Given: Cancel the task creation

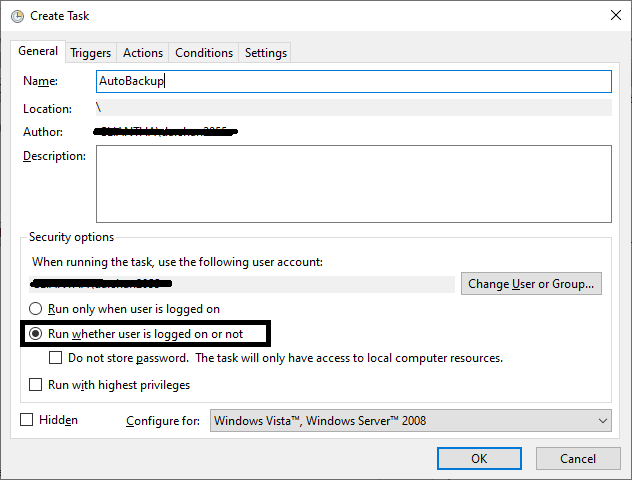Looking at the screenshot, I should (577, 458).
